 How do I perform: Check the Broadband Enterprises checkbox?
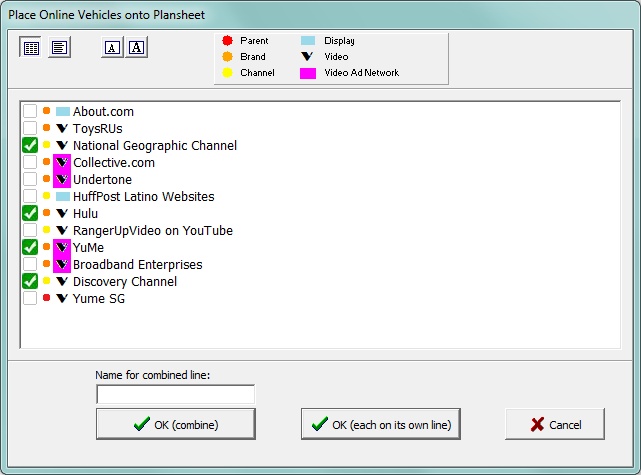pyautogui.click(x=30, y=264)
